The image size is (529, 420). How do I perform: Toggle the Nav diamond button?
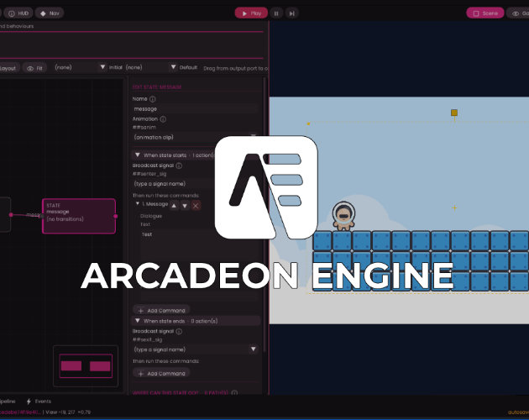50,13
